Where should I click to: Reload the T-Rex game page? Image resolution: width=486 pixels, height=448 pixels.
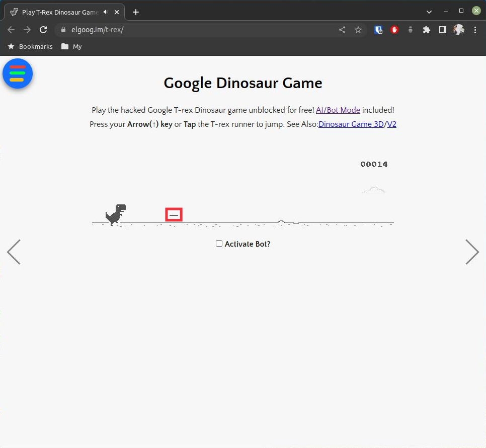point(43,30)
